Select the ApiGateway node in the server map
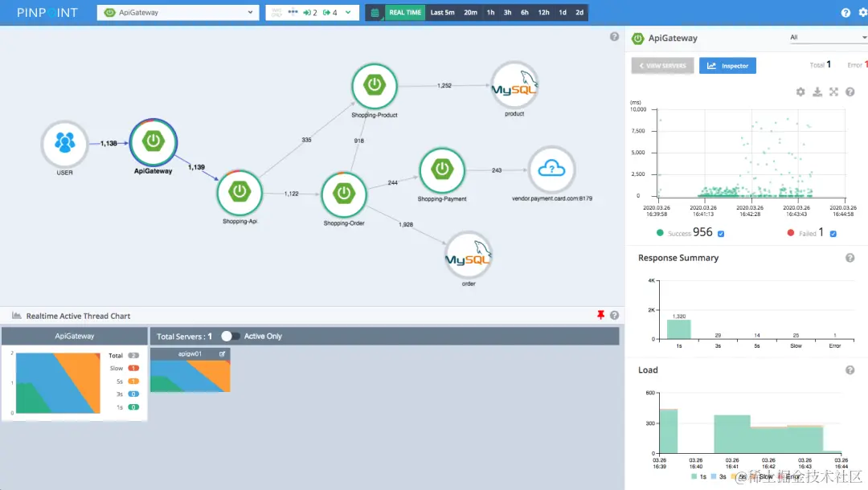Image resolution: width=868 pixels, height=490 pixels. tap(154, 141)
